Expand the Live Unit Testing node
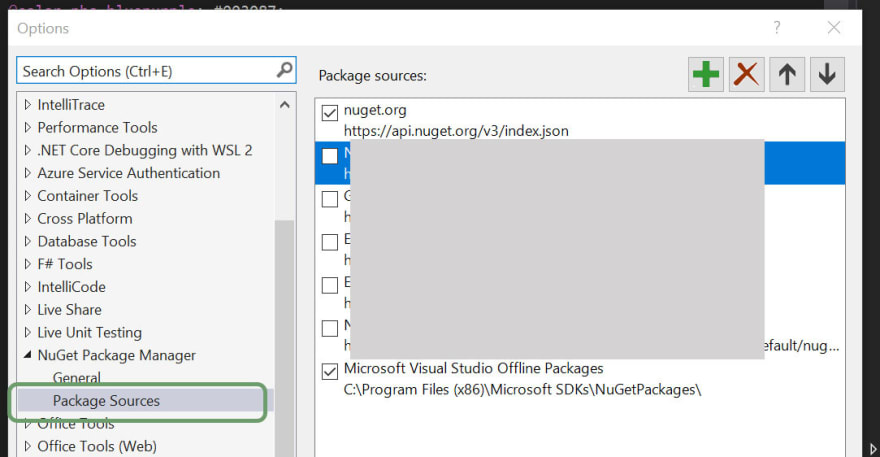The width and height of the screenshot is (880, 457). tap(28, 332)
